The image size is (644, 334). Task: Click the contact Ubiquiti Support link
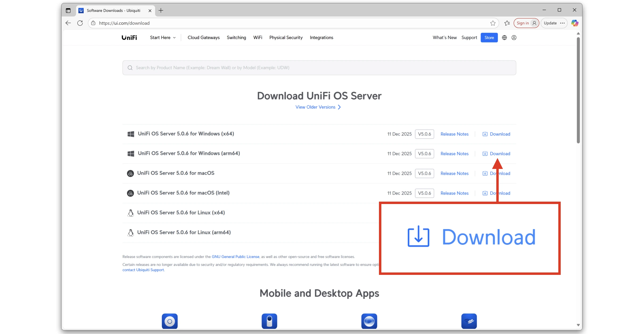143,270
